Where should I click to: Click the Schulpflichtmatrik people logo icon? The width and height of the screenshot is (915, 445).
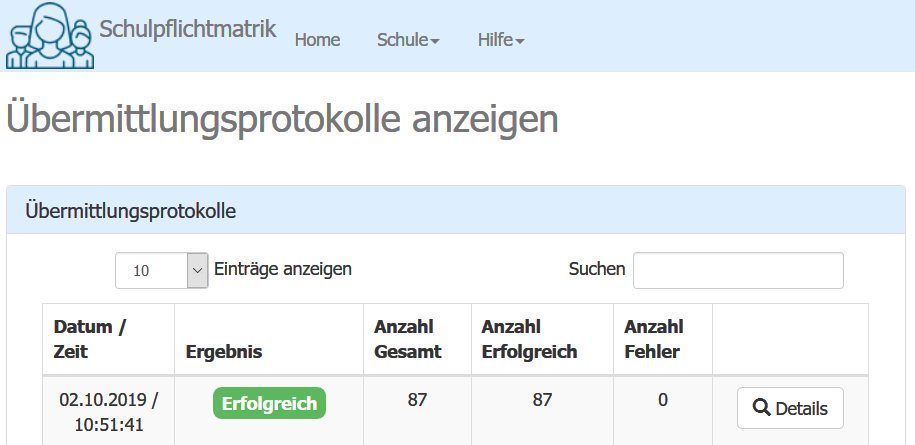[50, 36]
